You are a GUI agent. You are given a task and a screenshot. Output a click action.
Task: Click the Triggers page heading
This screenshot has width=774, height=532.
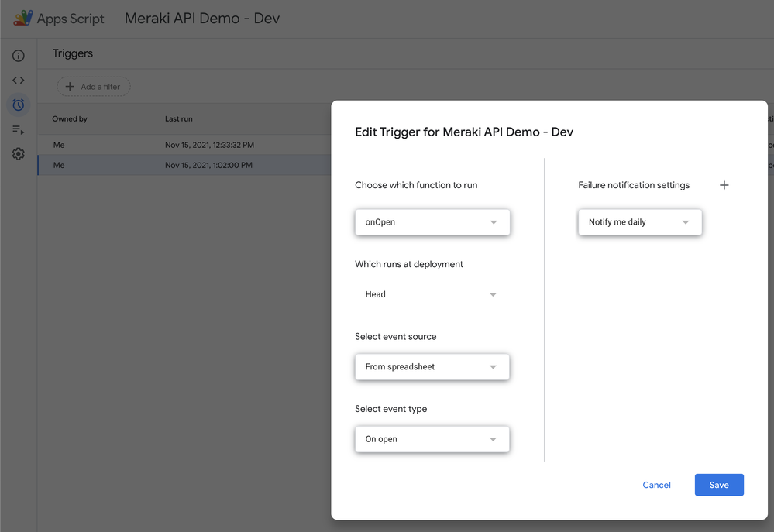pyautogui.click(x=73, y=53)
